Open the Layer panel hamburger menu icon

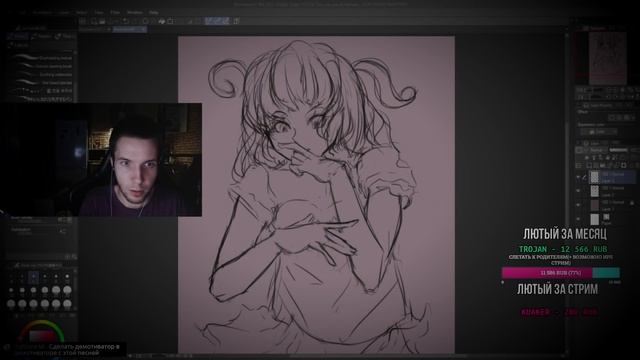tap(580, 165)
